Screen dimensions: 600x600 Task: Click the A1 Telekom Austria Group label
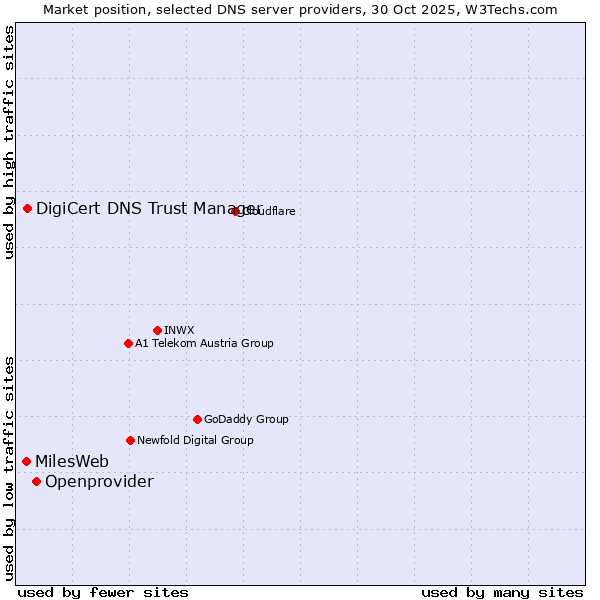(204, 343)
